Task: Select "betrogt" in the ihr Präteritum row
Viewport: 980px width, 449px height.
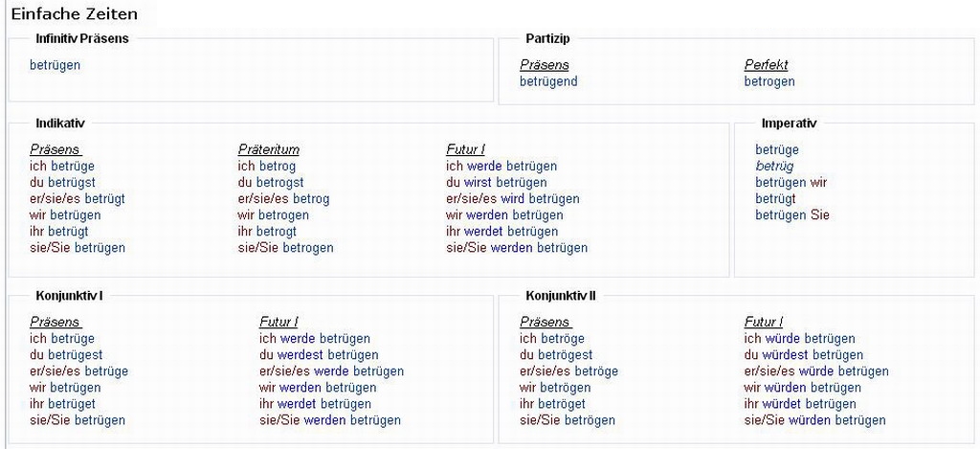Action: [x=277, y=232]
